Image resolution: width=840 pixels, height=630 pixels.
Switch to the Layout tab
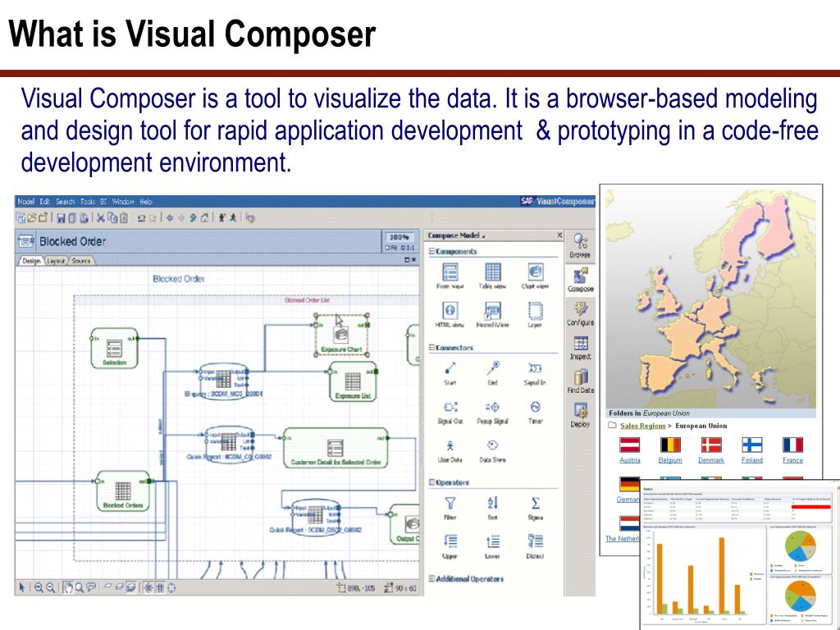tap(57, 261)
